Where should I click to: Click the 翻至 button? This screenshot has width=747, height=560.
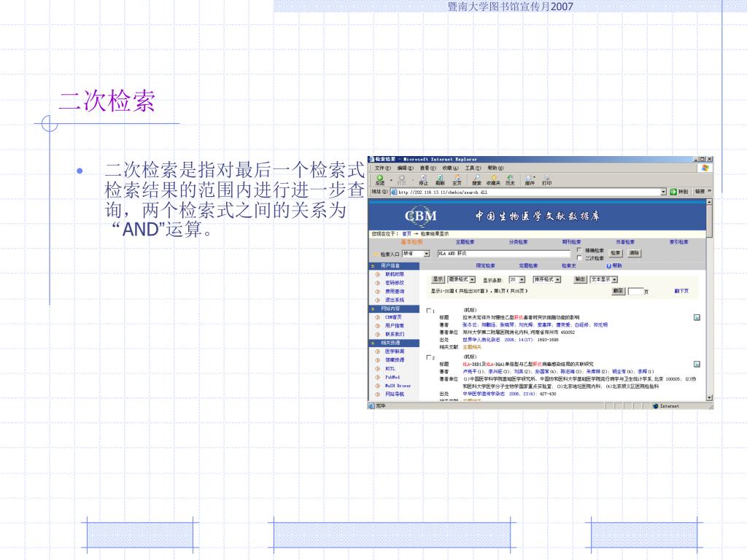[619, 291]
